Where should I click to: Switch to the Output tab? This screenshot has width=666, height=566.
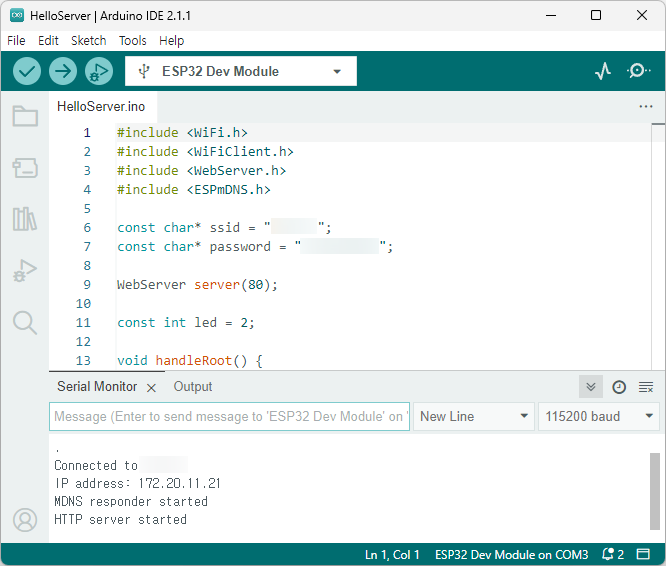[x=193, y=387]
